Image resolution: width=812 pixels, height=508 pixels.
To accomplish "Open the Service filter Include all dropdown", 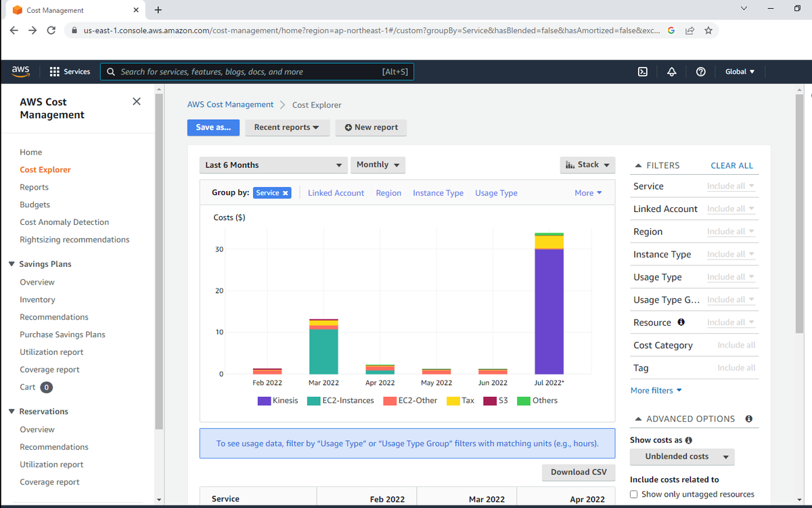I will click(731, 186).
